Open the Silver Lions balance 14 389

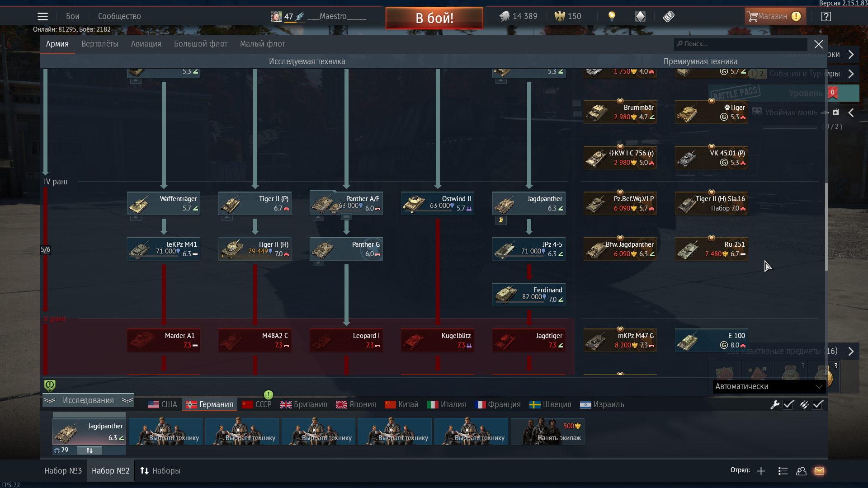click(519, 16)
